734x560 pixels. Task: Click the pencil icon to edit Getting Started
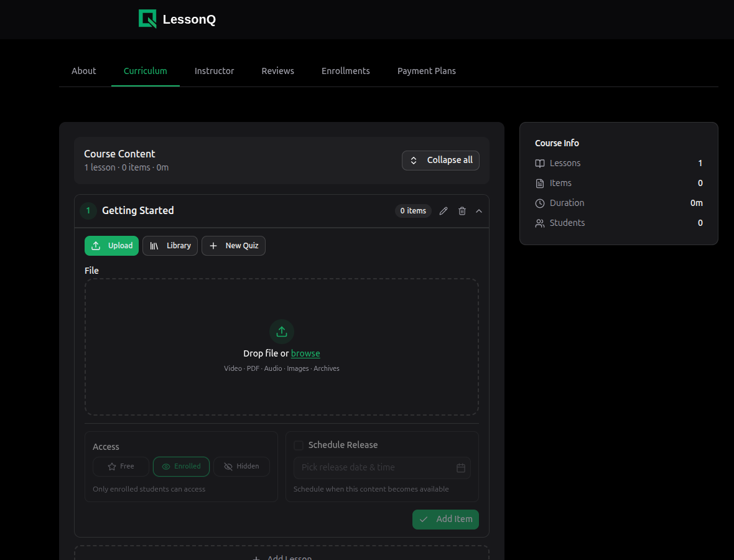click(x=444, y=211)
